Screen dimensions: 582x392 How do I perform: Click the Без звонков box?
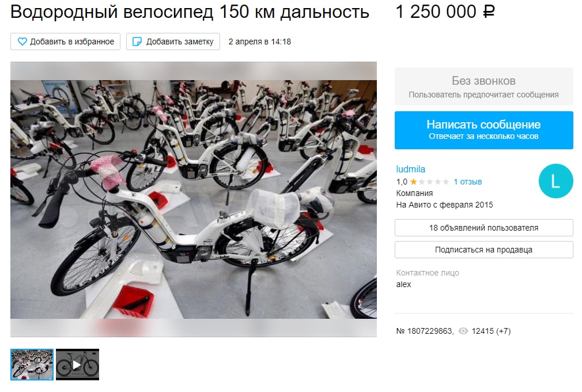point(483,86)
